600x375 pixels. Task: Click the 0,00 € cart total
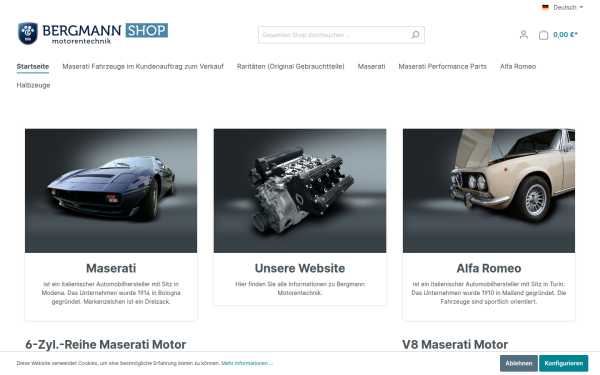click(565, 35)
